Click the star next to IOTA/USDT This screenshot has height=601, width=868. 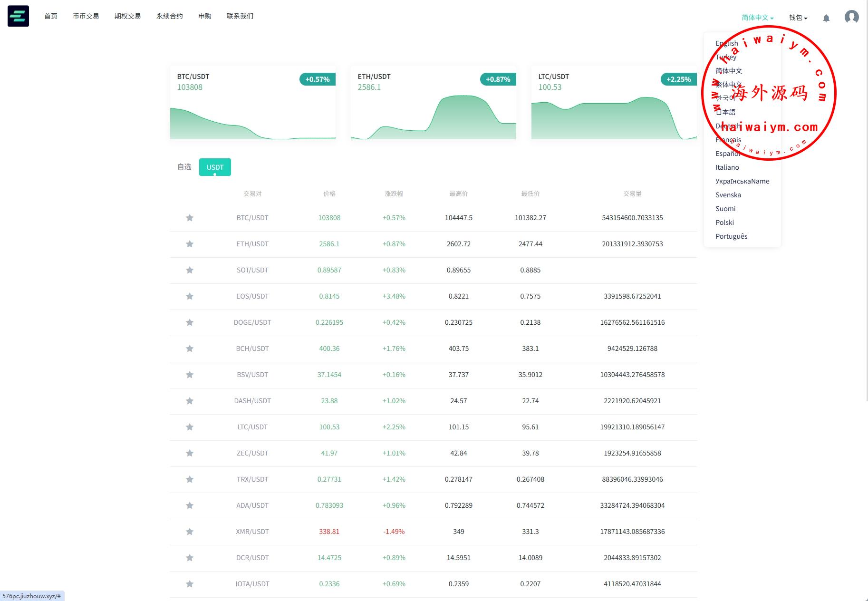(190, 584)
